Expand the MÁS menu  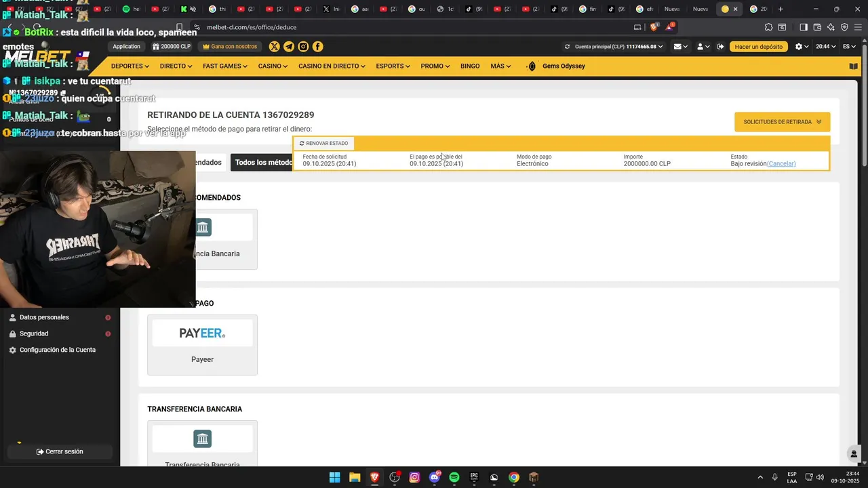pos(501,66)
